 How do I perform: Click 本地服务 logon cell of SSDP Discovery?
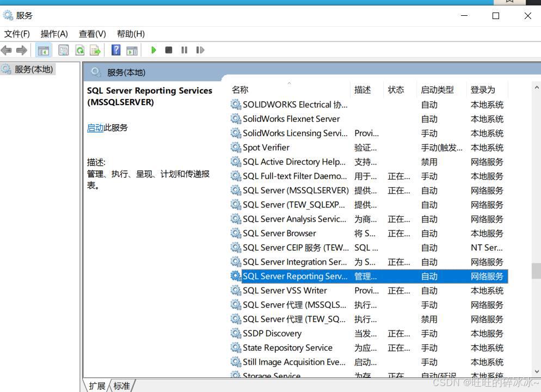click(487, 334)
